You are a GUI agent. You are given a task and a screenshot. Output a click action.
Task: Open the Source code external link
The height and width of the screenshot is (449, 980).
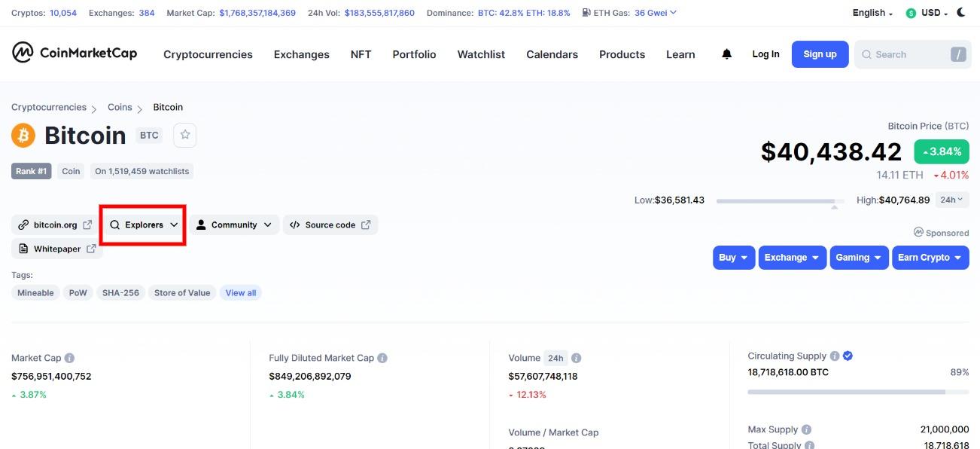[330, 225]
